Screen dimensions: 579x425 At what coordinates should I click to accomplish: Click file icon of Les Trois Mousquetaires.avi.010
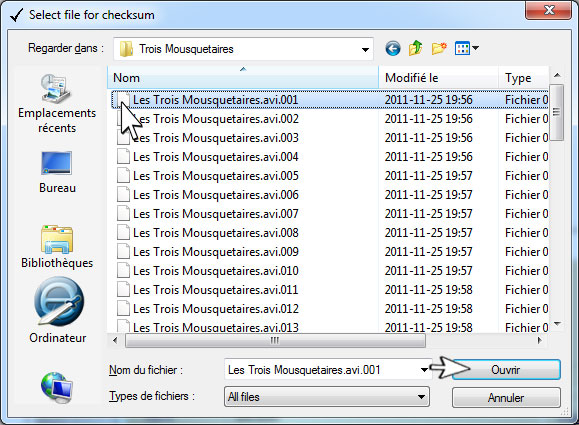123,271
